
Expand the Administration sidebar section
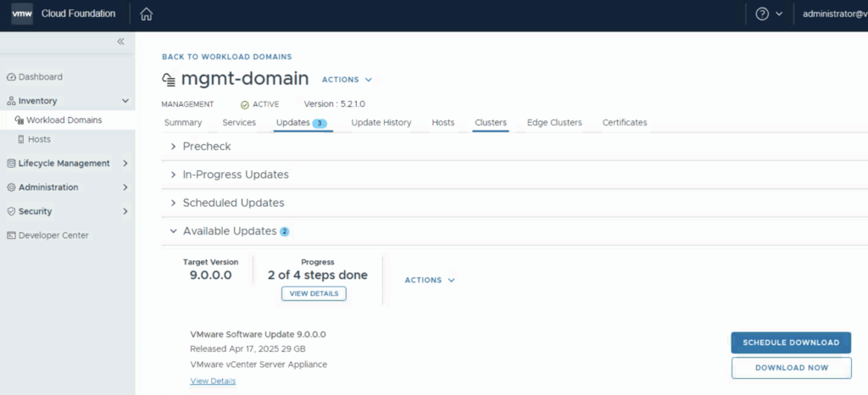click(x=125, y=187)
